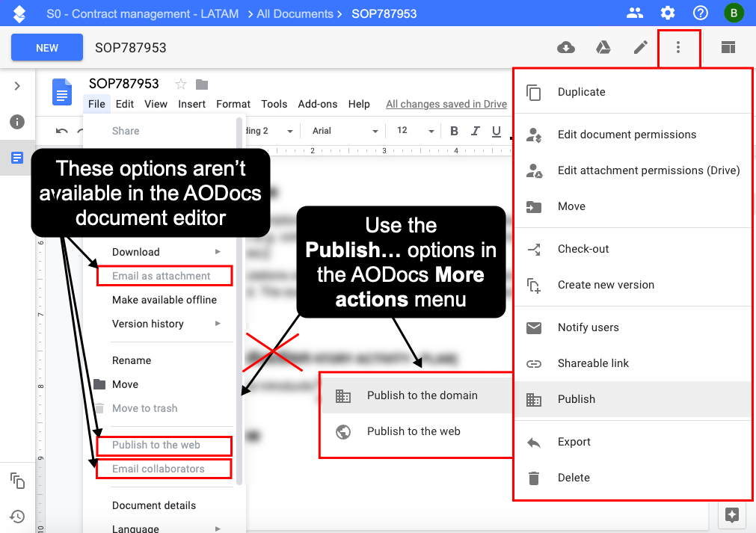Click the document title SOP787953 in Docs
This screenshot has width=756, height=533.
[124, 84]
